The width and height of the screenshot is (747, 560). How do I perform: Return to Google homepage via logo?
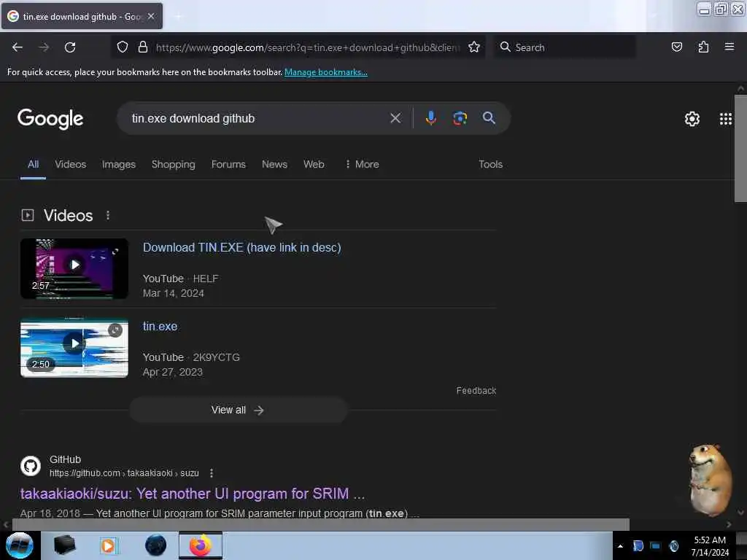[x=50, y=119]
